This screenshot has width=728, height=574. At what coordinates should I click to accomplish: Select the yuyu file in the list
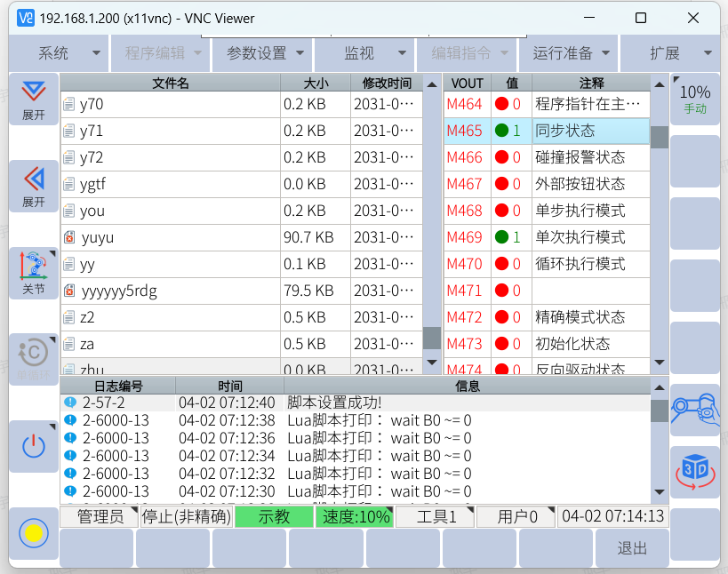pyautogui.click(x=98, y=237)
